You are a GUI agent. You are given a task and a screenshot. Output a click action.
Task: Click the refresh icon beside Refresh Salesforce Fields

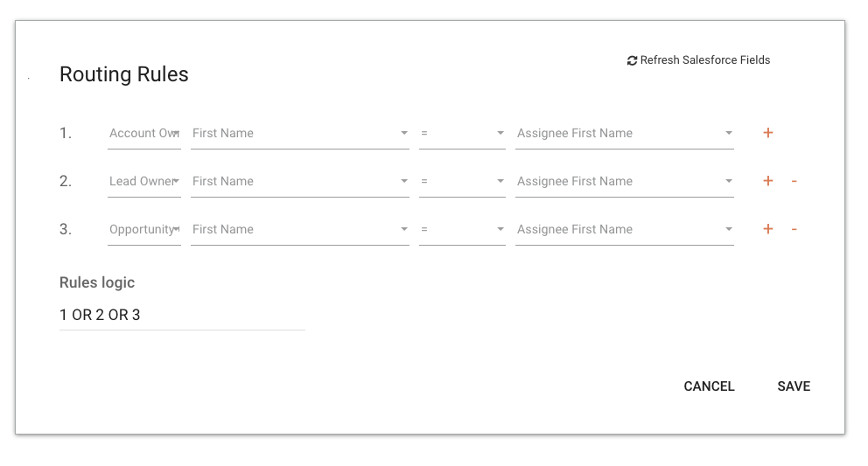click(632, 61)
